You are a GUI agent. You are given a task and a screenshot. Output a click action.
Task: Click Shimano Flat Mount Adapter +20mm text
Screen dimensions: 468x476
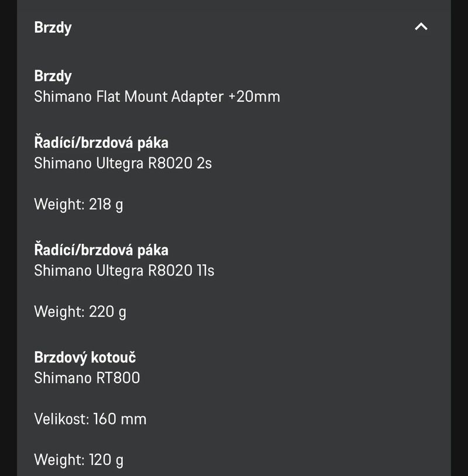[x=157, y=96]
